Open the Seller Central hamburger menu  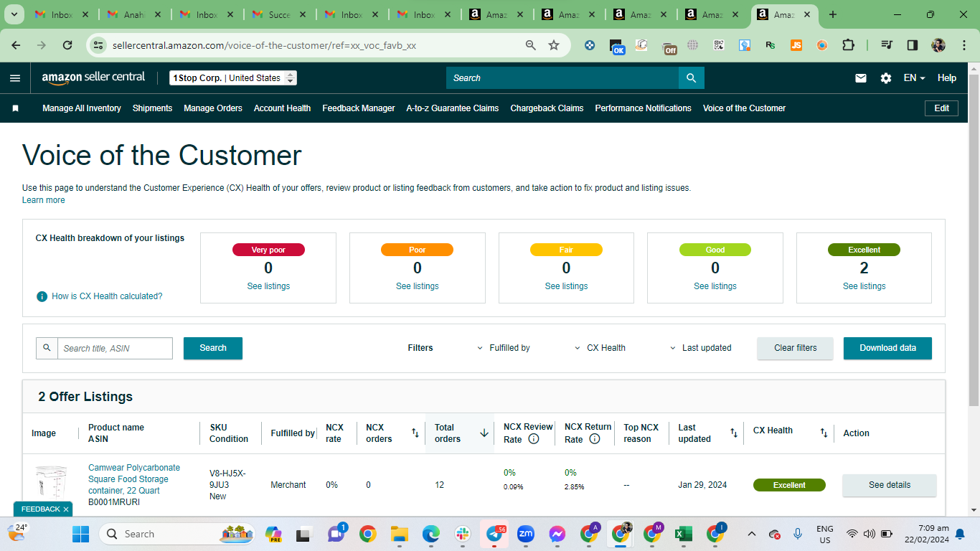pyautogui.click(x=15, y=78)
